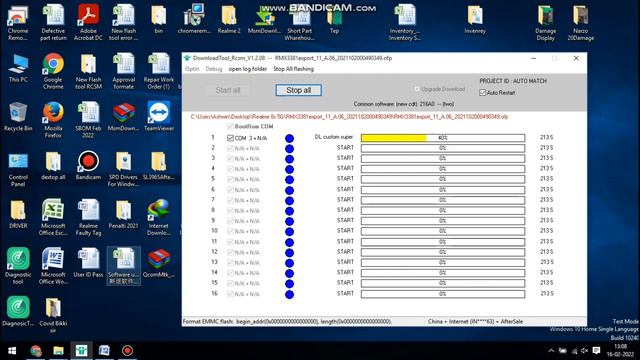Click the DL custom super status label
The width and height of the screenshot is (640, 360).
coord(334,137)
